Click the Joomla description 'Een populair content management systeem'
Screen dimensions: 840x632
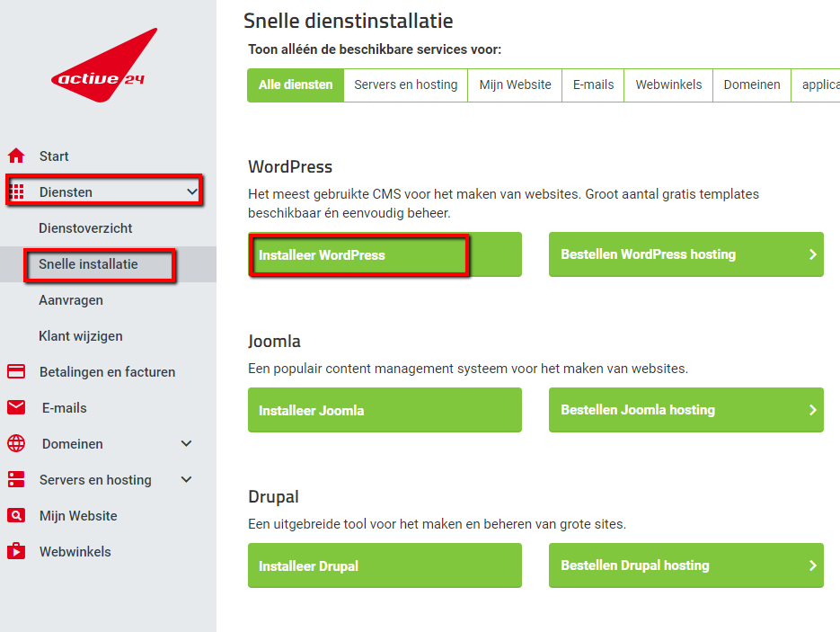(468, 369)
